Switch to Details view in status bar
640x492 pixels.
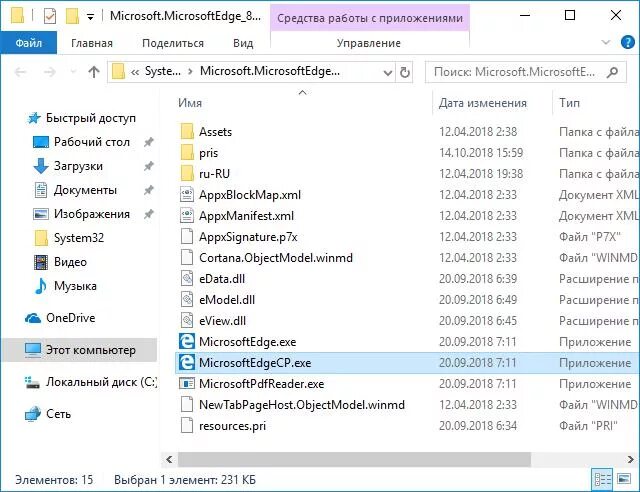pyautogui.click(x=602, y=479)
